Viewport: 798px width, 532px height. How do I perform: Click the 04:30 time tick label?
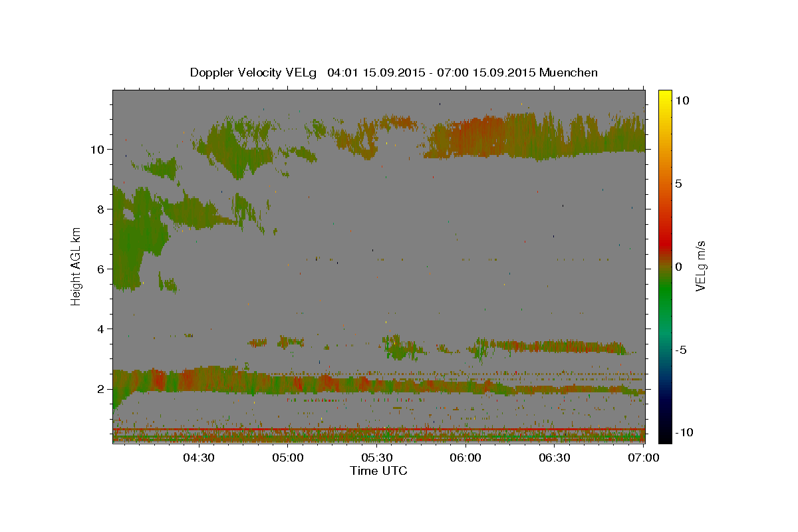pyautogui.click(x=199, y=458)
